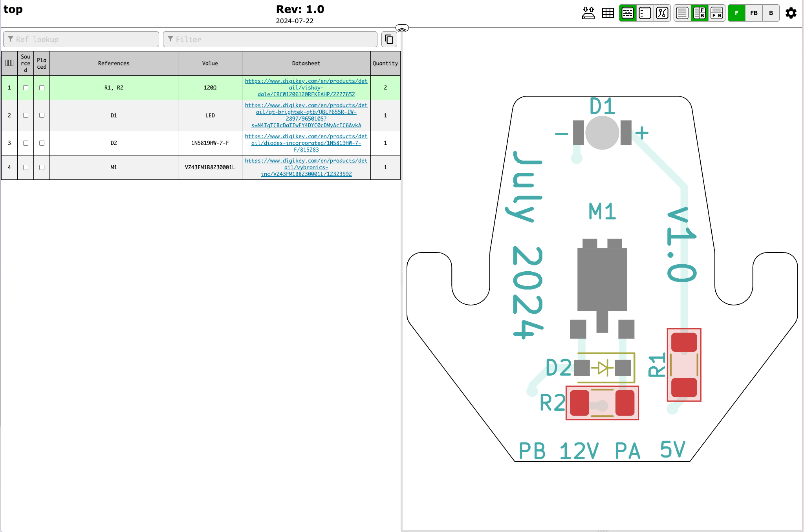Switch to netlist view icon
Screen dimensions: 804x532
662,13
